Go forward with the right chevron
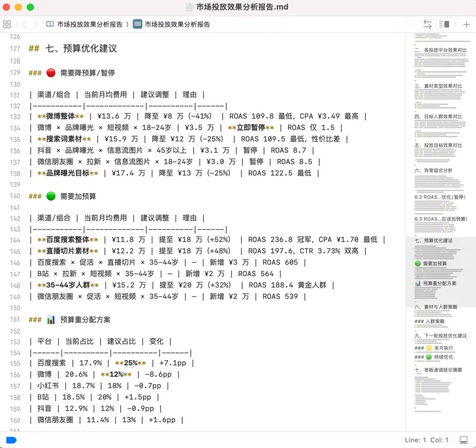476x448 pixels. [x=36, y=24]
